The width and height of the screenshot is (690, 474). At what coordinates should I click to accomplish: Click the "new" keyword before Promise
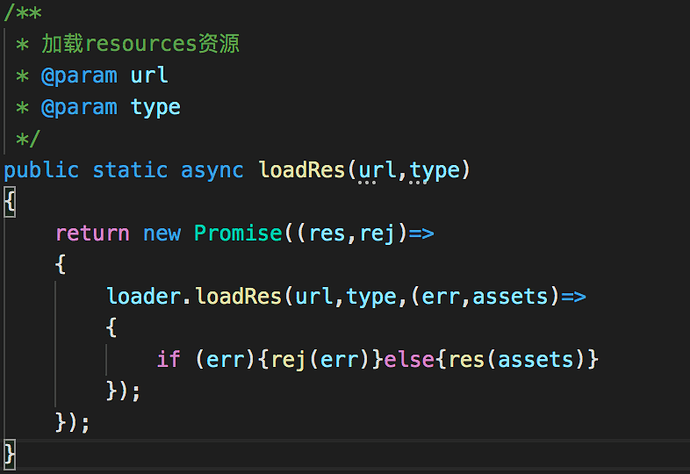pos(162,233)
